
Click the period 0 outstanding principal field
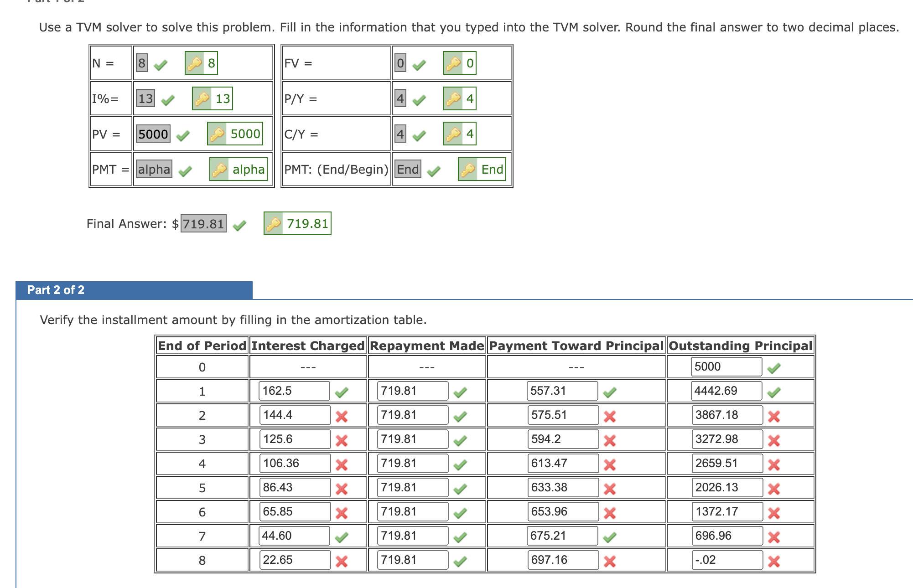(726, 366)
